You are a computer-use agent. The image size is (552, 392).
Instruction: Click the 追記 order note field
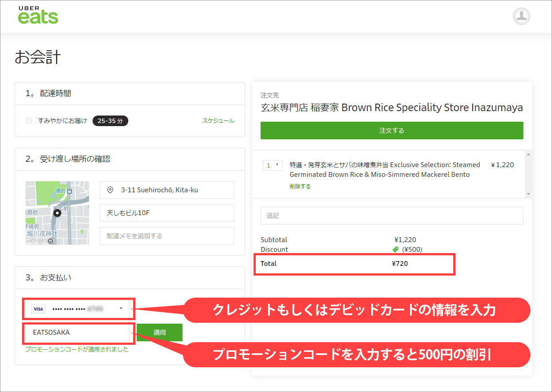coord(392,216)
